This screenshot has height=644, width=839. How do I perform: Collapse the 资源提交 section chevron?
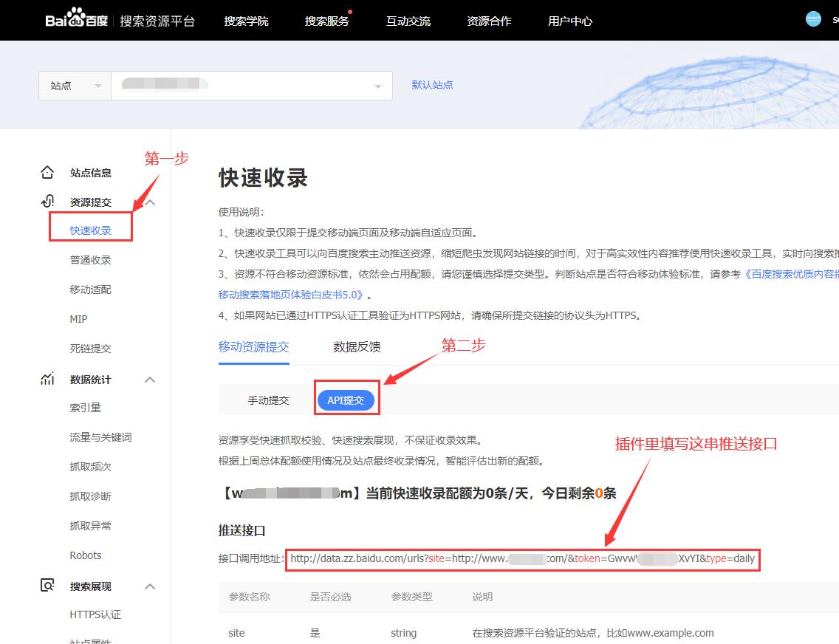(x=151, y=202)
